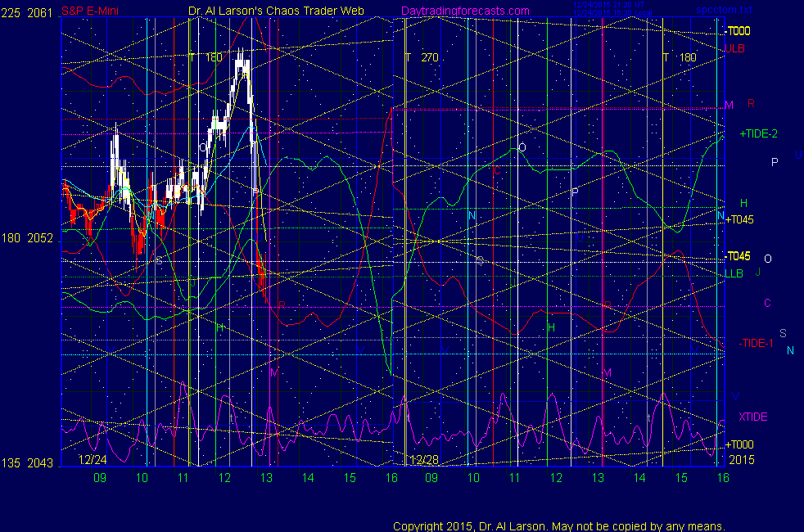Click the yellow "+T045" line label
Image resolution: width=804 pixels, height=532 pixels.
pyautogui.click(x=739, y=220)
